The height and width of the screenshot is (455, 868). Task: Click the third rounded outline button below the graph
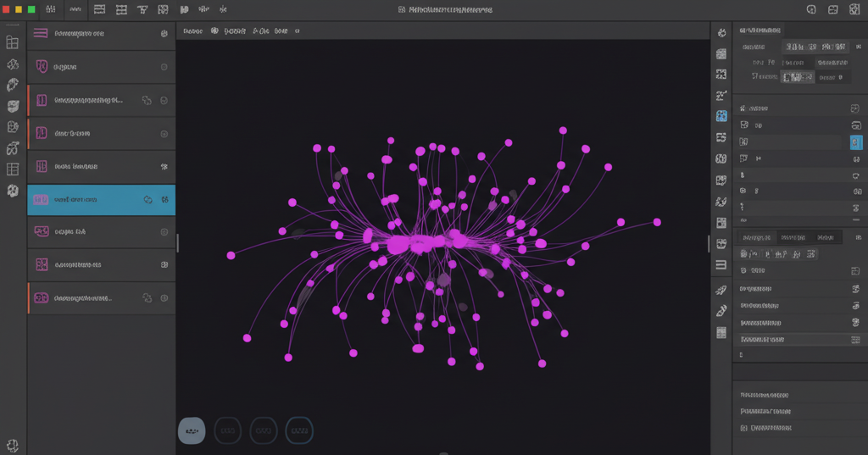pos(264,430)
